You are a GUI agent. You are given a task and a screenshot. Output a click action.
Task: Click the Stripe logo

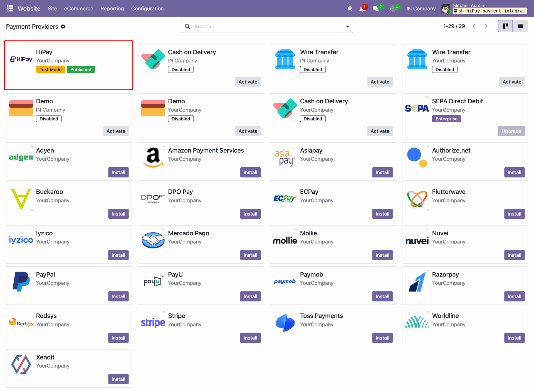click(x=153, y=323)
